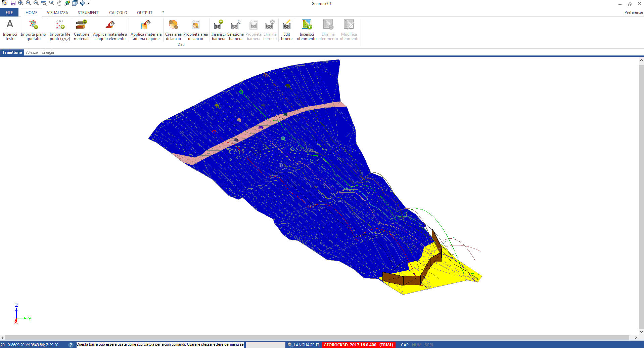Click Crea area di lancio
The height and width of the screenshot is (348, 644).
pyautogui.click(x=173, y=30)
